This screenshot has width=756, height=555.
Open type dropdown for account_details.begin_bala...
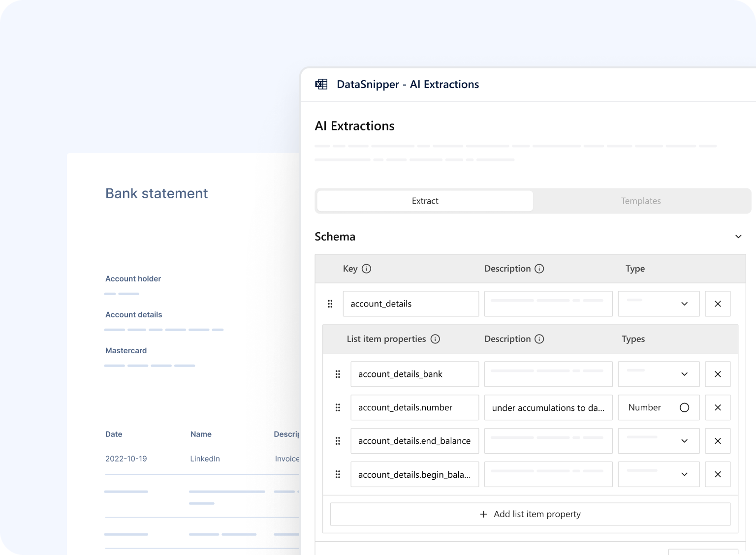click(659, 475)
